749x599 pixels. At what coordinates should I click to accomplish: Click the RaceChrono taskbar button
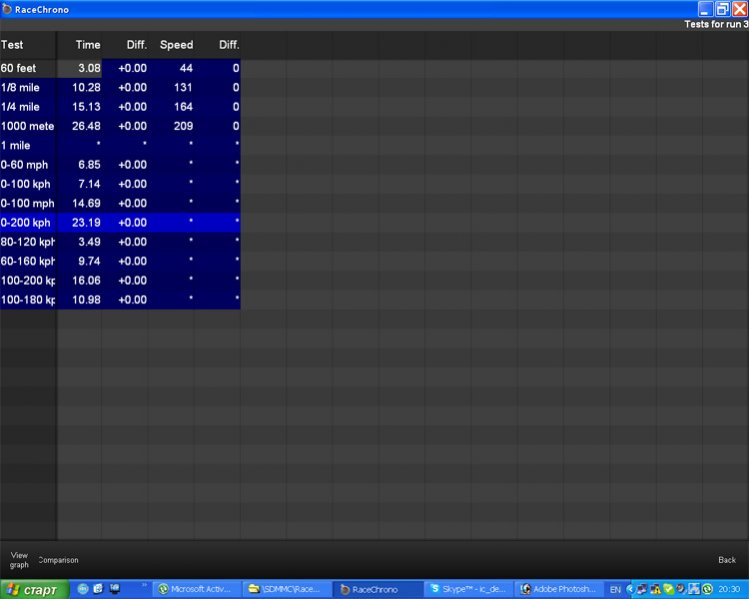pyautogui.click(x=377, y=589)
